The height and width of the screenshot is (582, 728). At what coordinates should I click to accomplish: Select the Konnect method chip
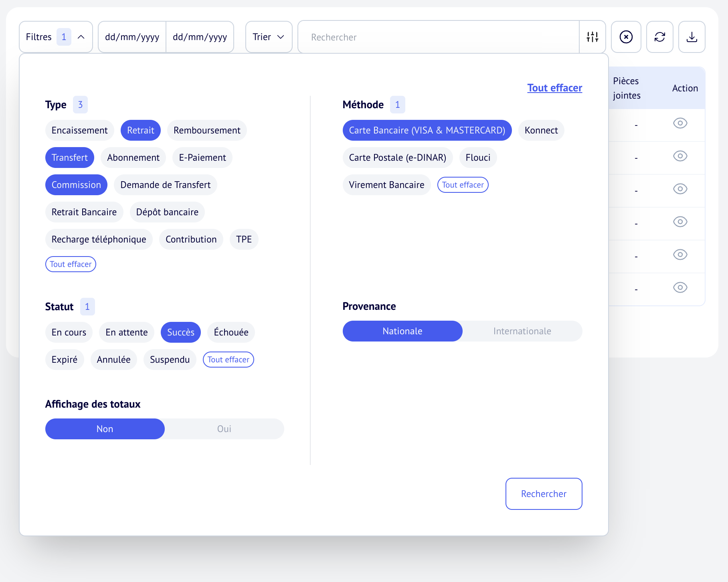click(541, 130)
